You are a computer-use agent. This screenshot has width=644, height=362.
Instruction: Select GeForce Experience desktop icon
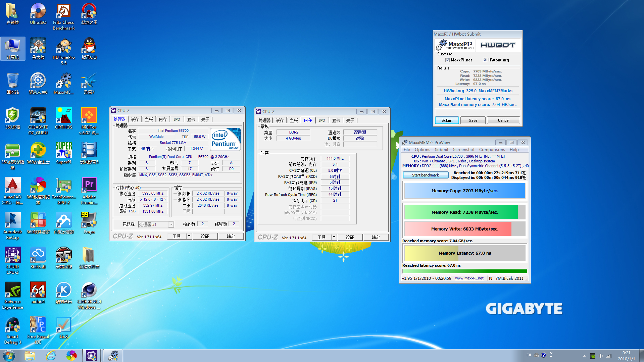[12, 296]
